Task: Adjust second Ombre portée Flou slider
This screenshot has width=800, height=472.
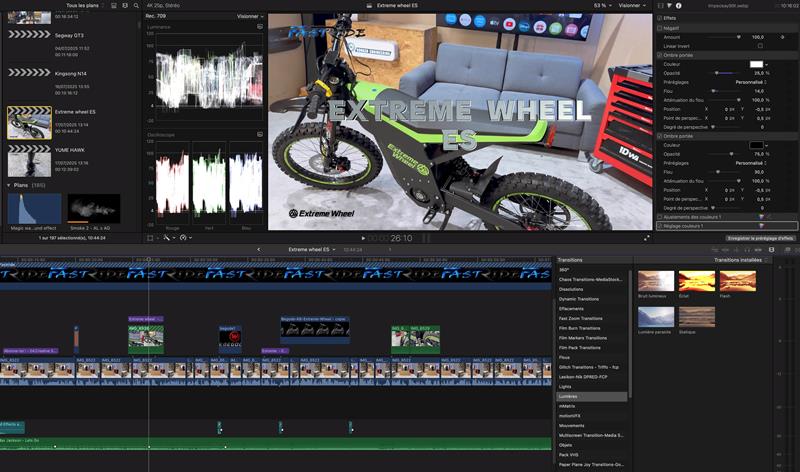Action: [x=718, y=172]
